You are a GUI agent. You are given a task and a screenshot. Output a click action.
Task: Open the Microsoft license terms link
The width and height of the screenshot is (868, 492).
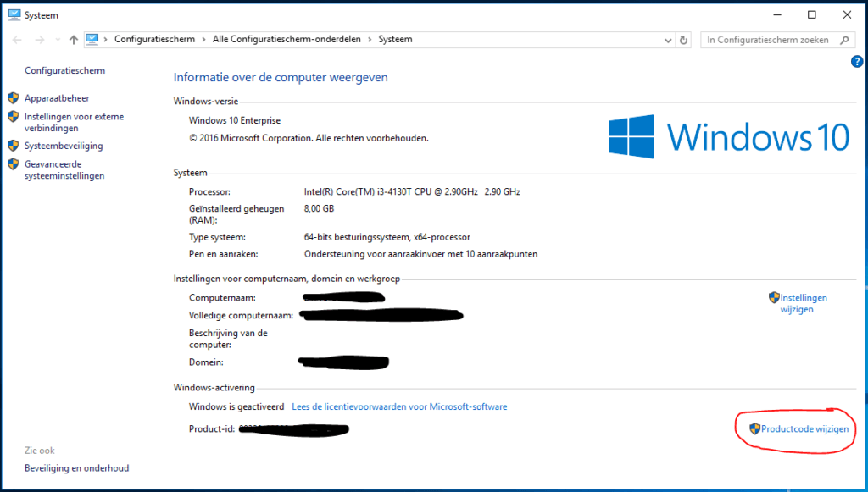coord(399,406)
